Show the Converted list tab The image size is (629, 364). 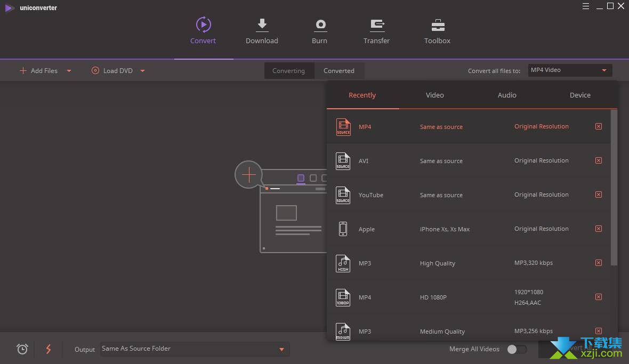[339, 71]
